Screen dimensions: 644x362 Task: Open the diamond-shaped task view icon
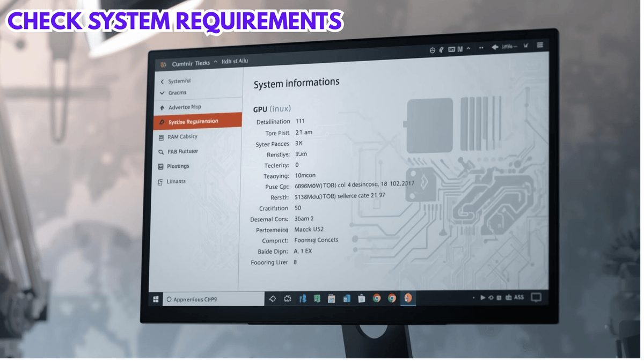(273, 299)
